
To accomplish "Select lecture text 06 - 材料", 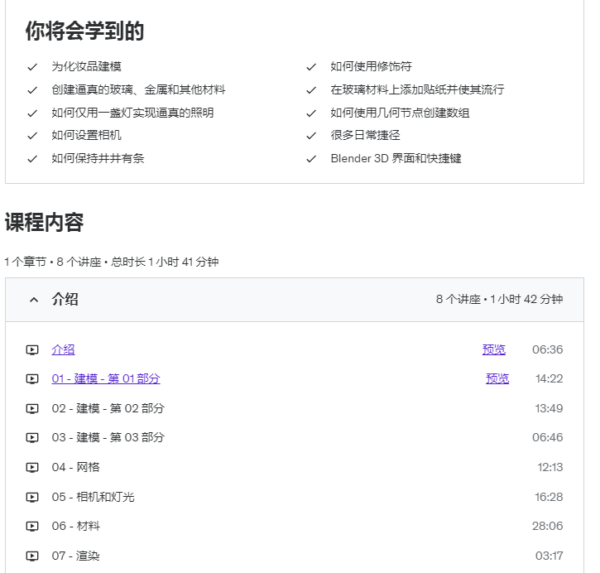I will pyautogui.click(x=76, y=526).
